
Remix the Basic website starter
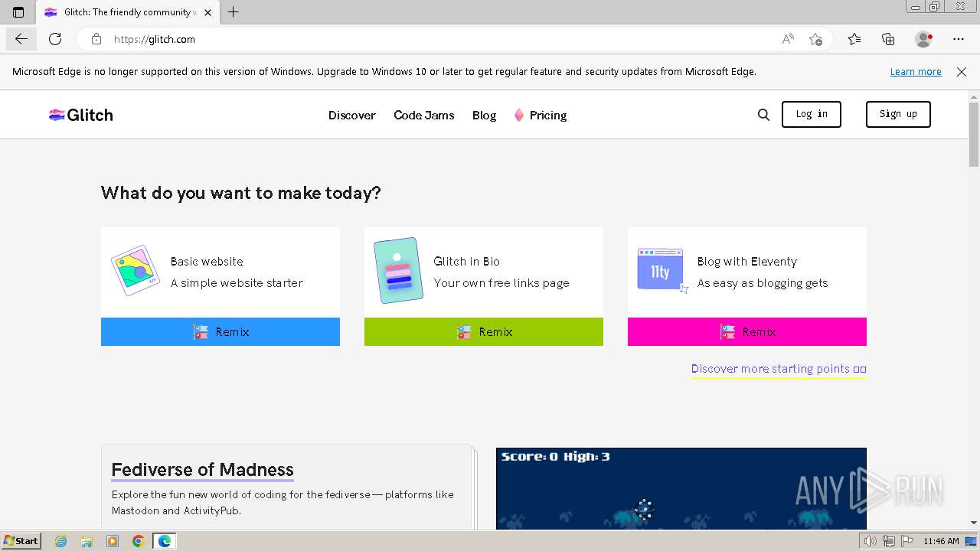coord(220,331)
